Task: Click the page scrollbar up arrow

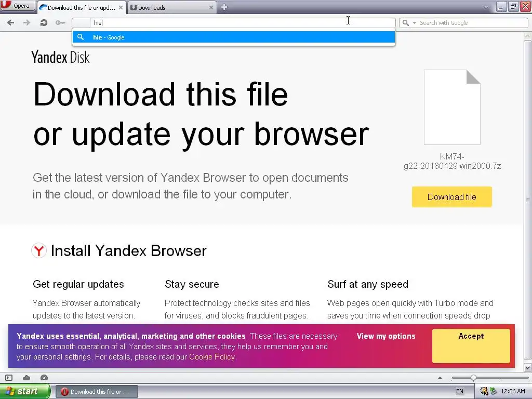Action: [x=528, y=36]
